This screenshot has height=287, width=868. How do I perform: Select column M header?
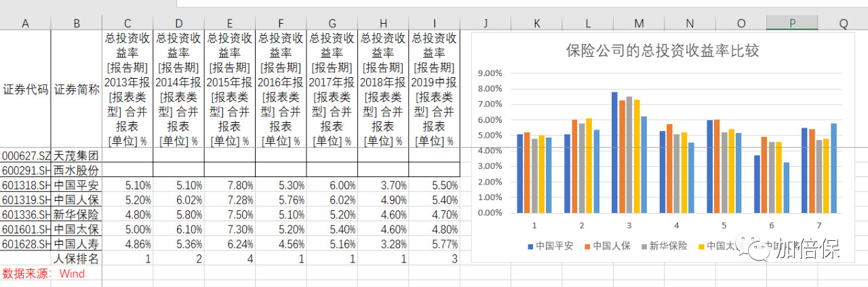pyautogui.click(x=639, y=23)
